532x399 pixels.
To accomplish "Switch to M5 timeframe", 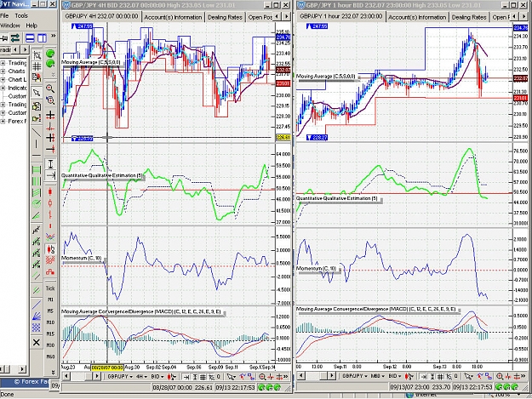I will click(x=50, y=311).
